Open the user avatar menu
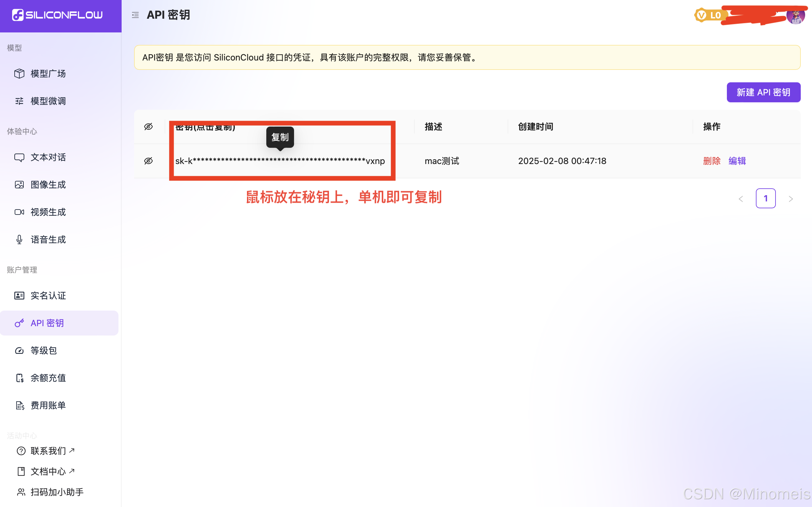Screen dimensions: 812x507 (x=795, y=16)
